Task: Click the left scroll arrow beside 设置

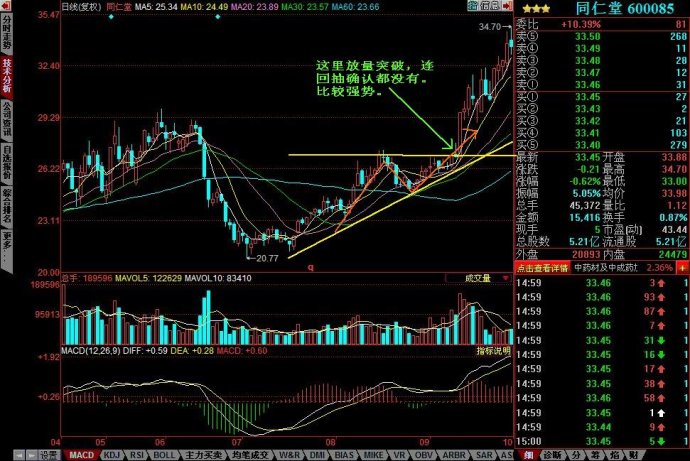Action: 19,455
